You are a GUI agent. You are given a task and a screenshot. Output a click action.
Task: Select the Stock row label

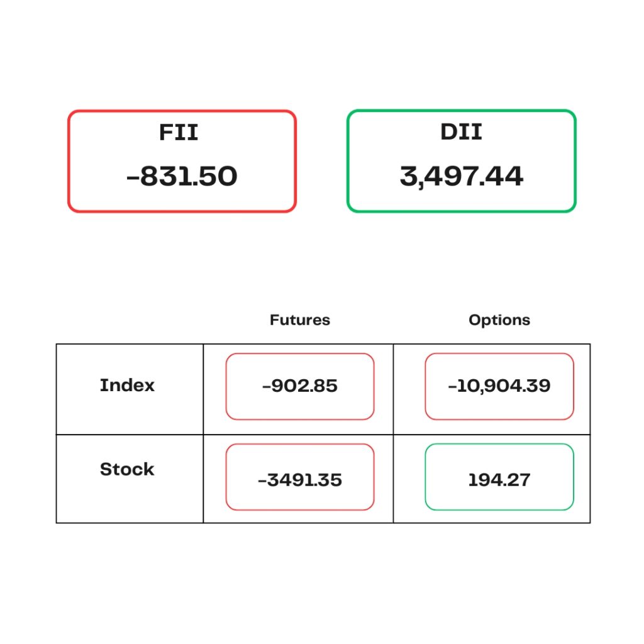(127, 469)
